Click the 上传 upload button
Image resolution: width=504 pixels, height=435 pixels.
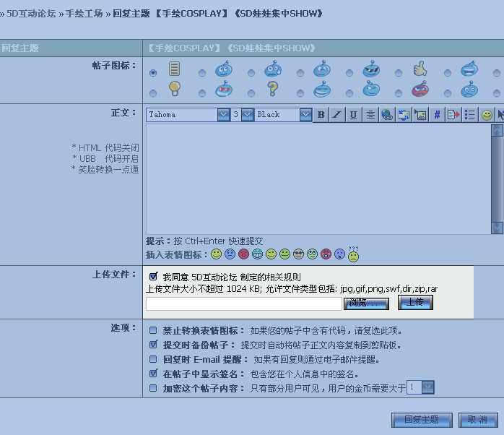coord(415,303)
